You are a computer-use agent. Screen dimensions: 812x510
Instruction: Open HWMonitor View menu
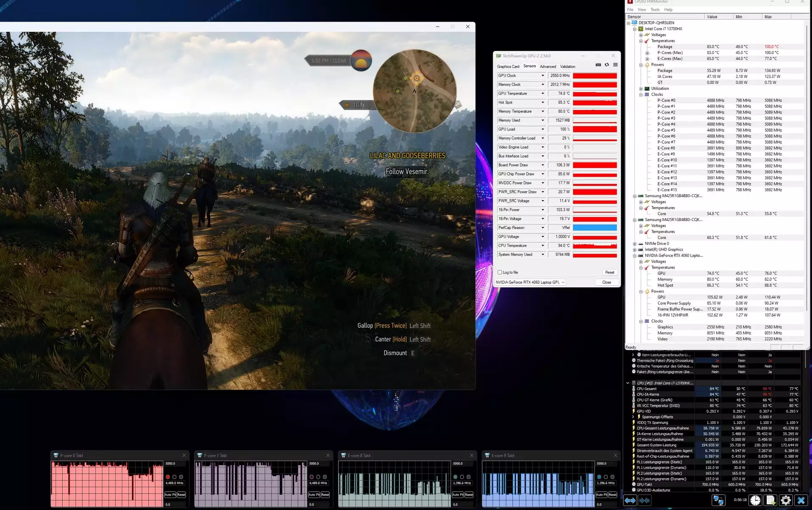tap(642, 10)
